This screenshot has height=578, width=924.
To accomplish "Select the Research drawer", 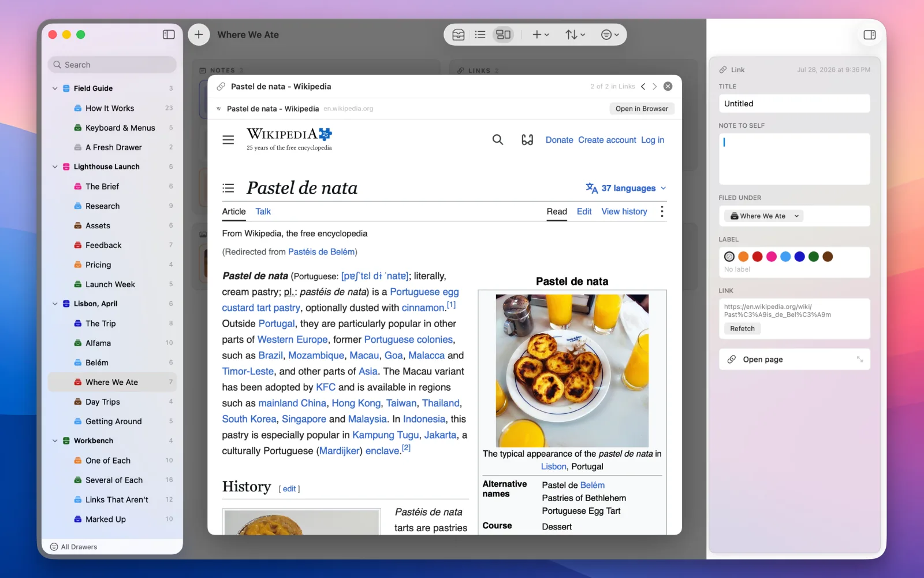I will (112, 206).
